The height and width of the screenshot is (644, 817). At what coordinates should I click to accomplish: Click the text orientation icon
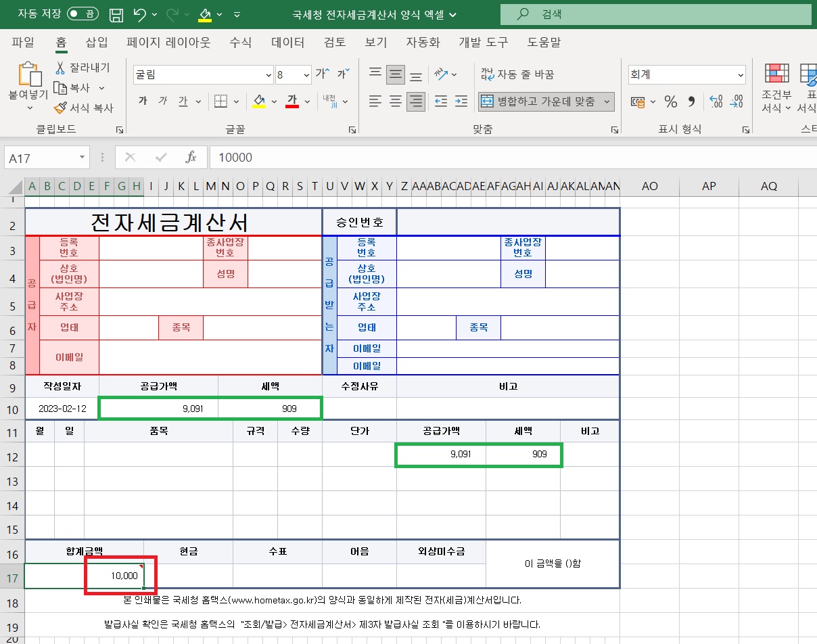[442, 74]
